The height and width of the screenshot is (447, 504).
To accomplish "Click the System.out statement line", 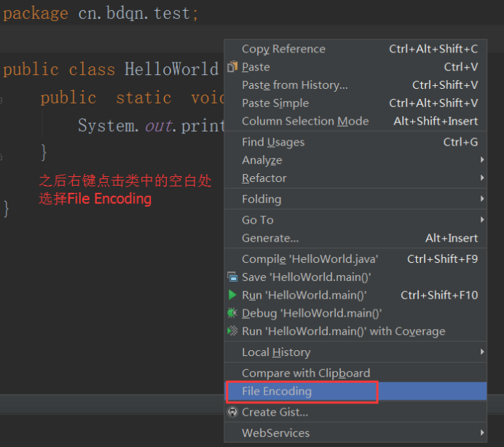I will pyautogui.click(x=151, y=126).
